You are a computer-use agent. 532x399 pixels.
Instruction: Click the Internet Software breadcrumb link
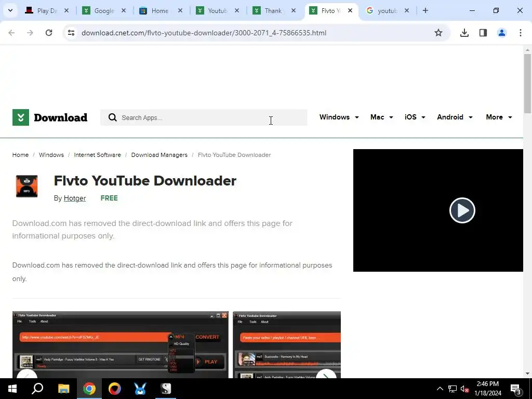(x=97, y=155)
